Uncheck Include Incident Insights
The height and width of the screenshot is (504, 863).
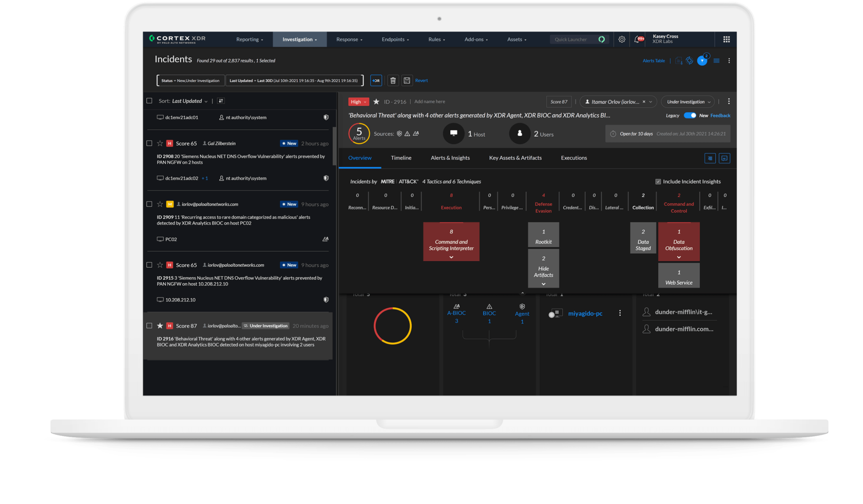(x=658, y=181)
